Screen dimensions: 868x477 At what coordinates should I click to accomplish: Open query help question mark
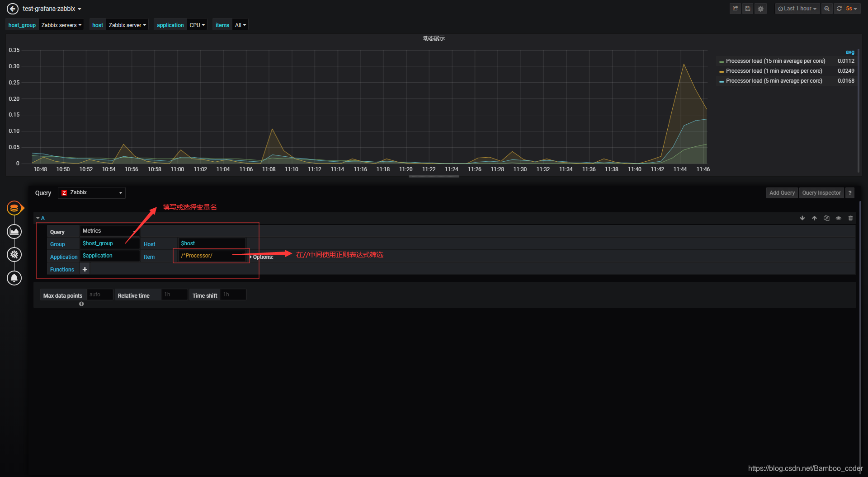849,193
